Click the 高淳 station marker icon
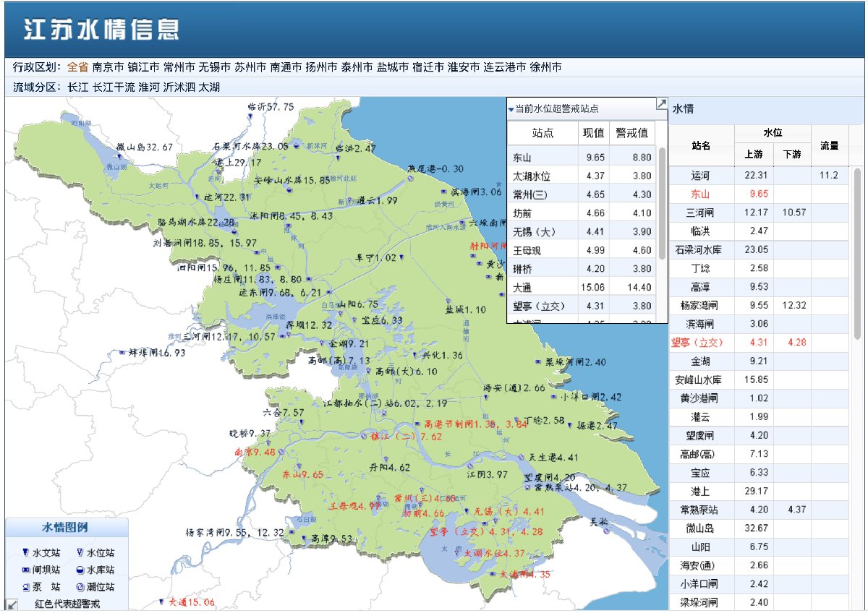Screen dimensions: 868x613 (x=304, y=539)
